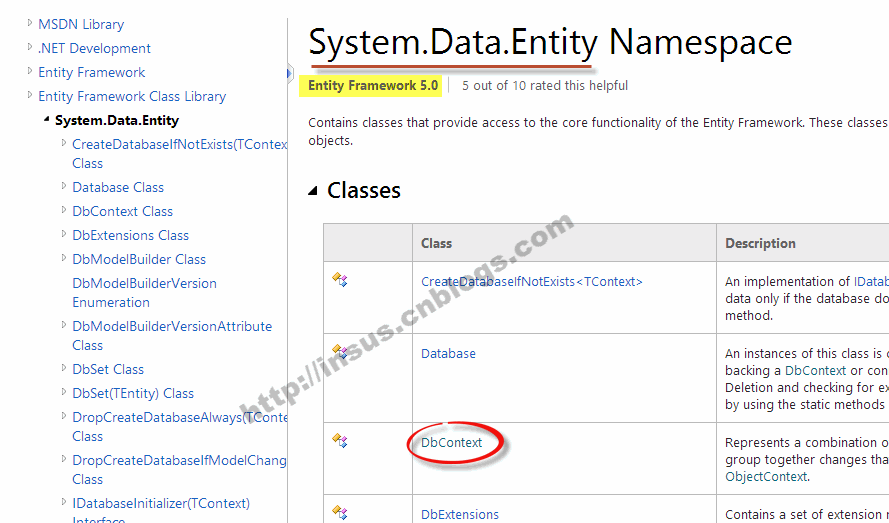Open DbSet Class sidebar link

(108, 369)
